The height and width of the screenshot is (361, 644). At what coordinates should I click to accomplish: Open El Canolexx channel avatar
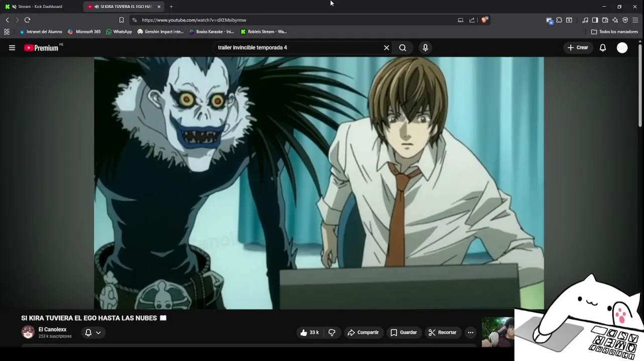(x=28, y=332)
